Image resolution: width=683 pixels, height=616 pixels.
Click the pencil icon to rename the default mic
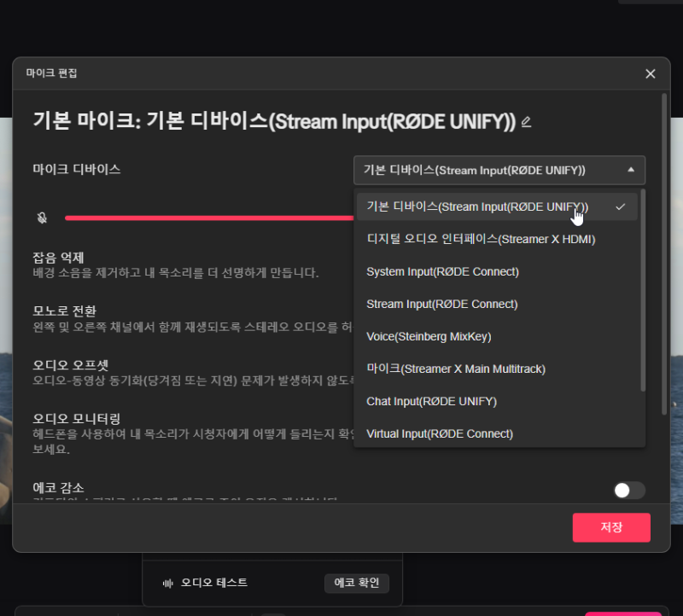(526, 121)
